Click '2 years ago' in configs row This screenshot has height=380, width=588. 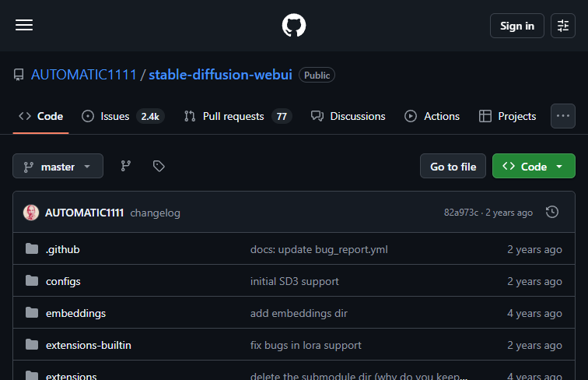point(535,281)
